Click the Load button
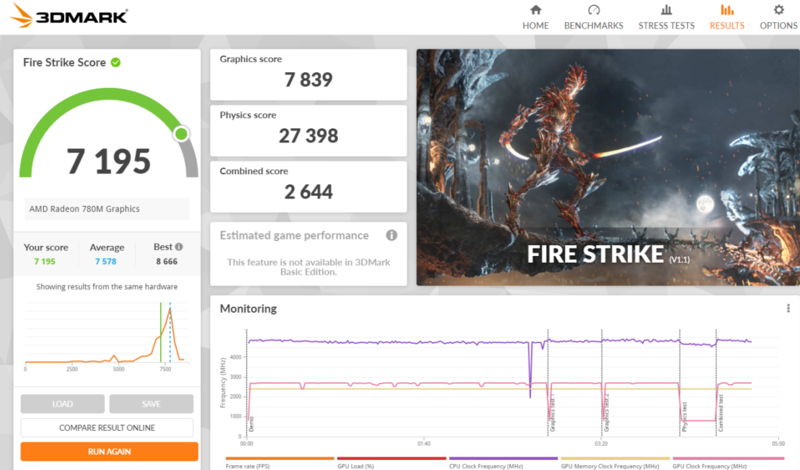Screen dimensions: 800x470 click(x=62, y=404)
